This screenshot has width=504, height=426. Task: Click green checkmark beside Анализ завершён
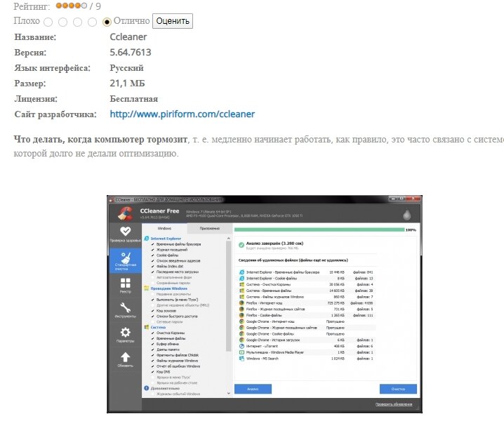tap(241, 245)
